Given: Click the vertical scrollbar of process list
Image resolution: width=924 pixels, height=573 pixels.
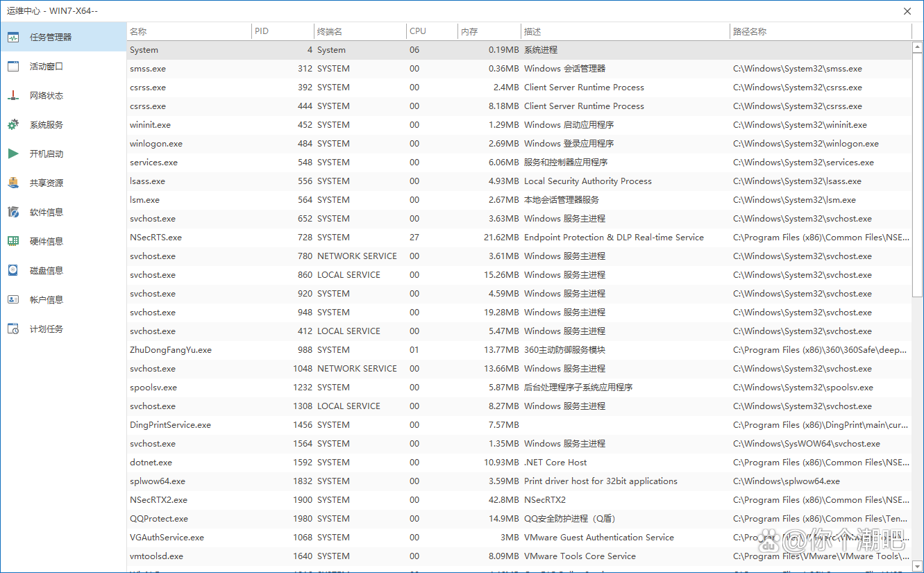Looking at the screenshot, I should click(x=918, y=174).
